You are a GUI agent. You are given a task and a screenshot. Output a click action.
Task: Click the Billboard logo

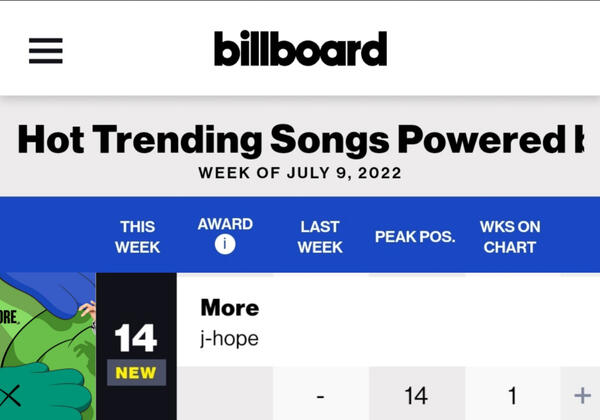pyautogui.click(x=300, y=49)
